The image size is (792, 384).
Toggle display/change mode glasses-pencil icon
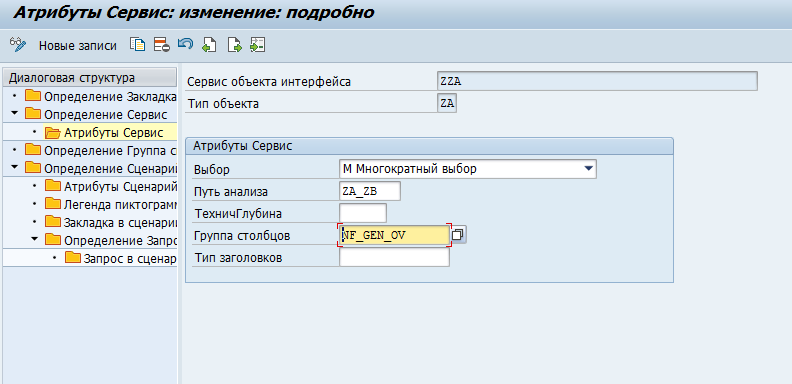click(18, 45)
